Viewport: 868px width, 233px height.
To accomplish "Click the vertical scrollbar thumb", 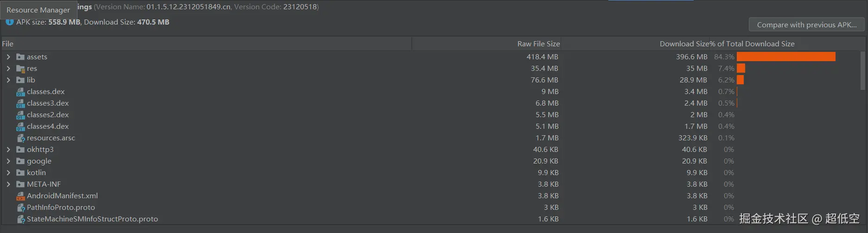I will [862, 69].
